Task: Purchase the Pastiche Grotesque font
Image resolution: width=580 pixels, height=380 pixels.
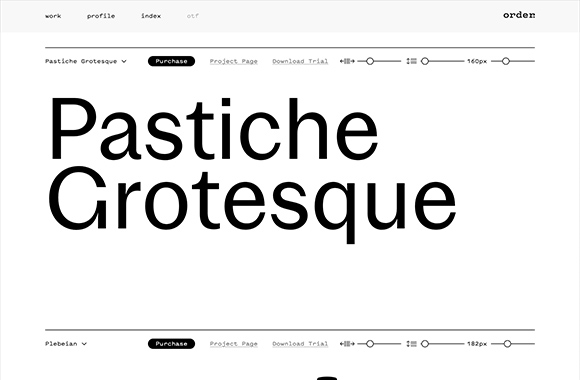Action: 171,61
